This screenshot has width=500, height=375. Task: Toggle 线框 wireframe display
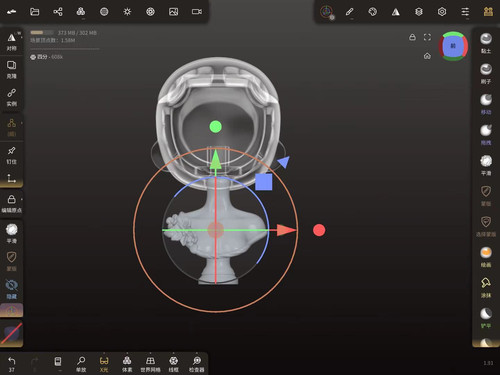(173, 364)
